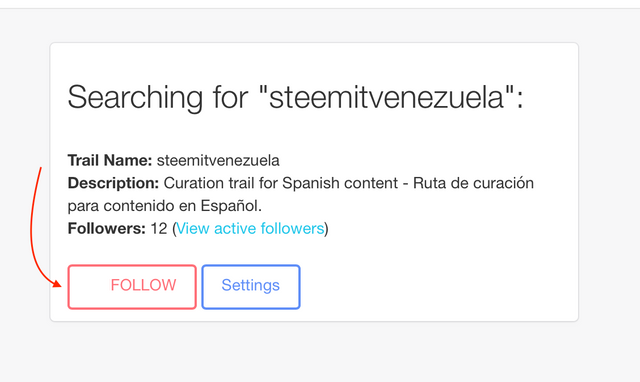Select the steemitvenezuela trail name value
This screenshot has width=640, height=382.
[218, 160]
